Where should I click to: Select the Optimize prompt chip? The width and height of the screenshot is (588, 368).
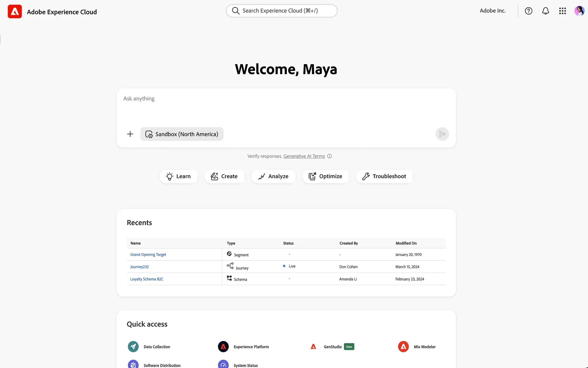point(326,176)
